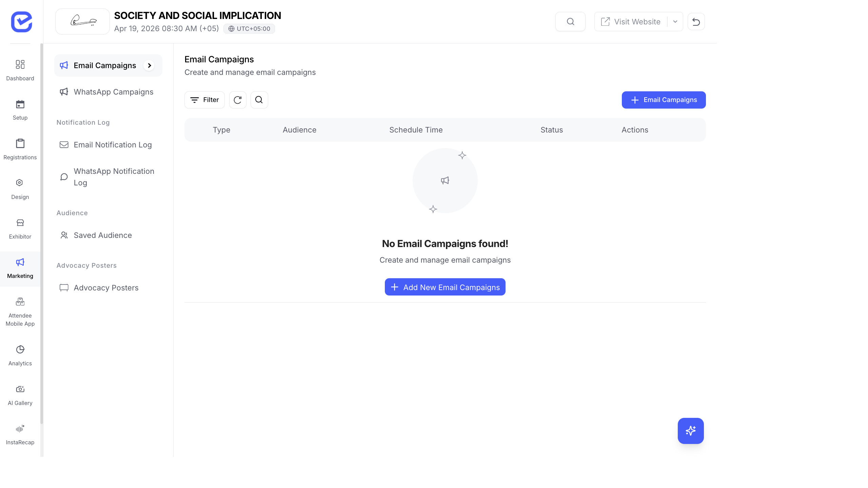Open the AI assistant sparkle button
This screenshot has height=488, width=868.
coord(691,431)
